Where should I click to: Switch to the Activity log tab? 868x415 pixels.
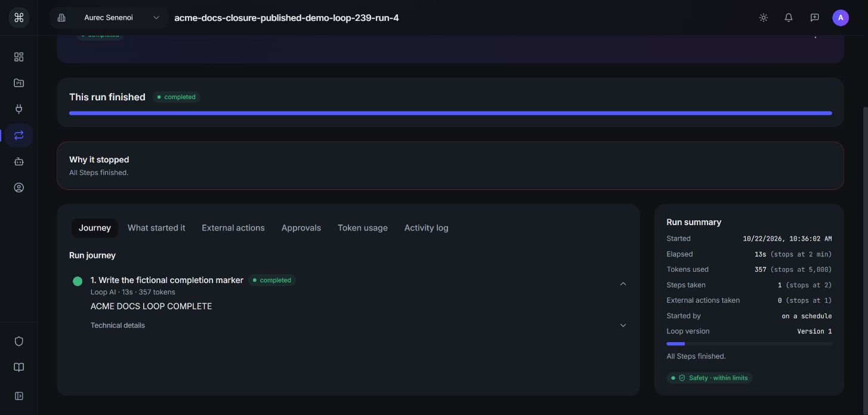[426, 228]
